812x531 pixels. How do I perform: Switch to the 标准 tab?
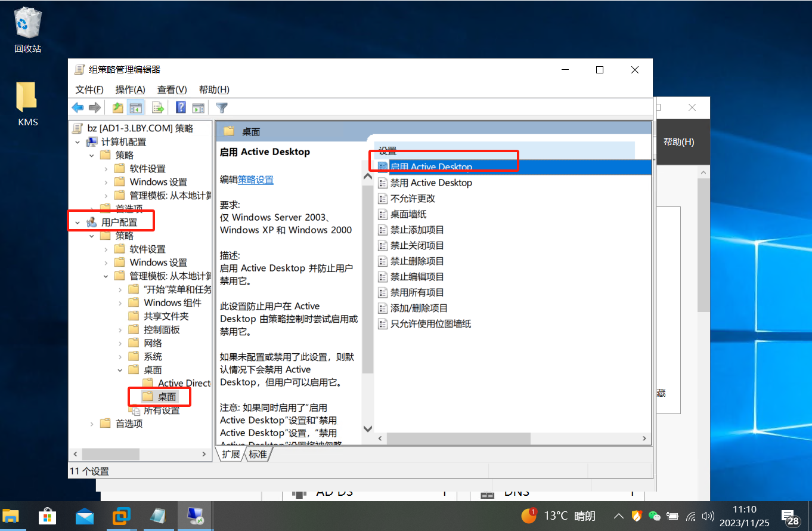(x=258, y=454)
